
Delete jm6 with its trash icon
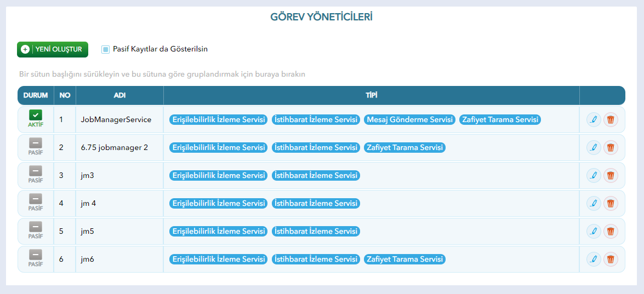(x=611, y=259)
